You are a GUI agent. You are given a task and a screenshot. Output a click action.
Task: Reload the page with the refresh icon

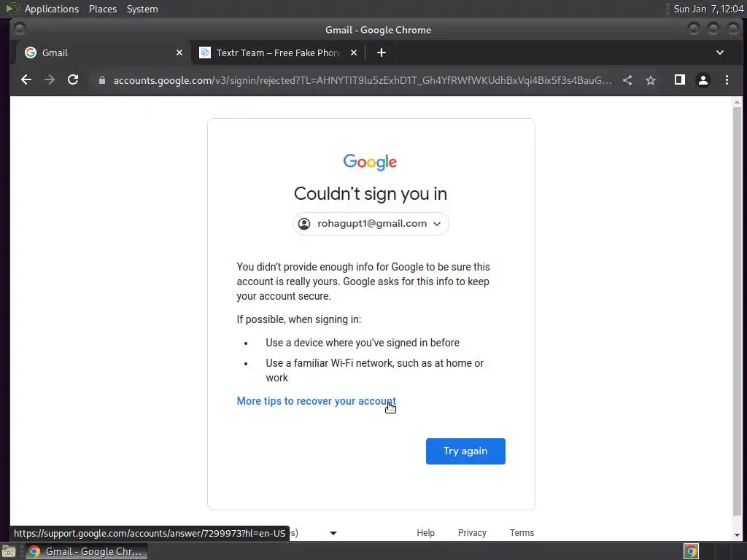(73, 80)
